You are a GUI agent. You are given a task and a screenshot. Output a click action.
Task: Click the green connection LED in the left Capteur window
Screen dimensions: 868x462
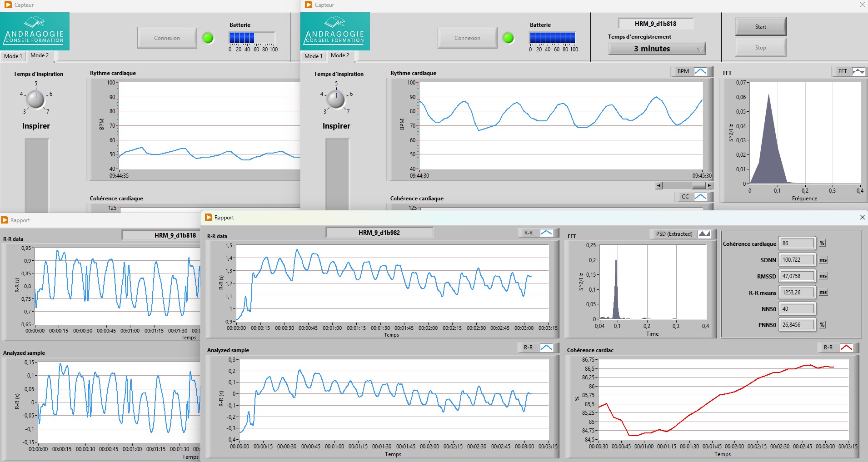pos(208,38)
